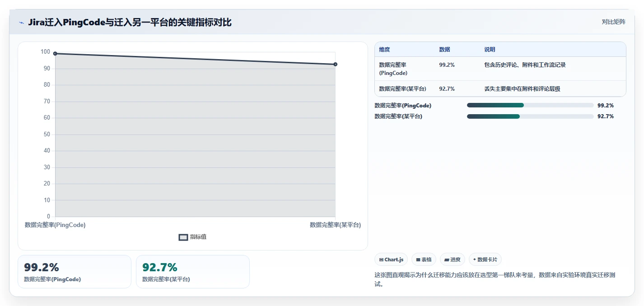Screen dimensions: 644x306
Task: Click the lightning icon beside the title
Action: (21, 23)
